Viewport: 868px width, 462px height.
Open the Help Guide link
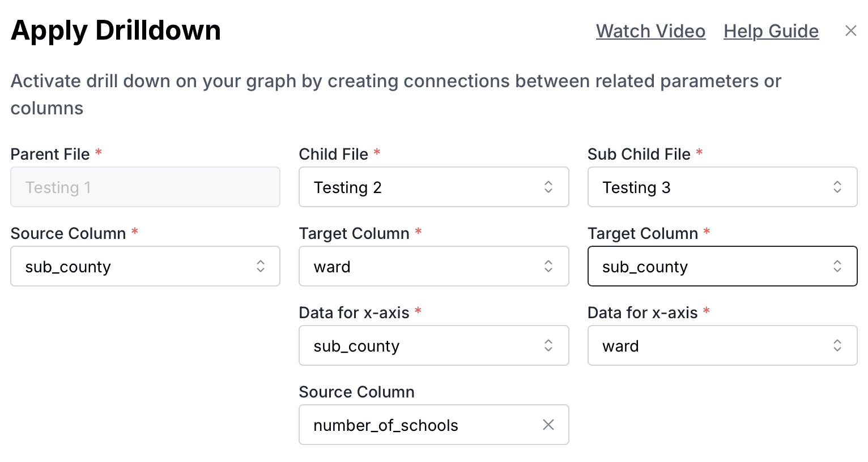771,31
